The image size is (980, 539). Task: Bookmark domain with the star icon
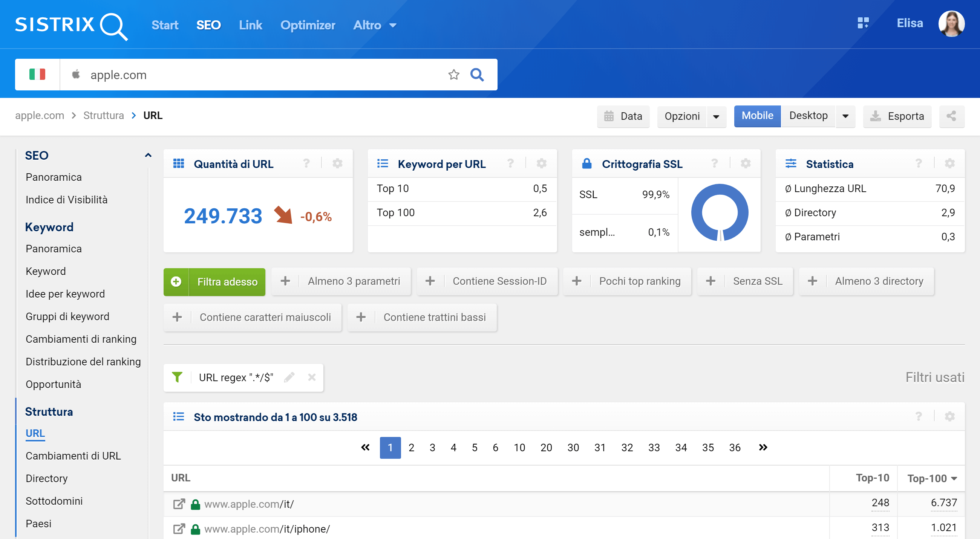(453, 75)
